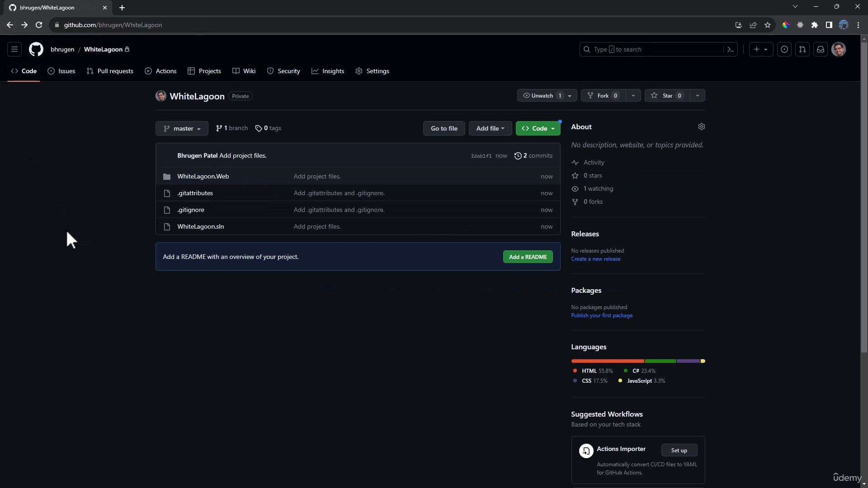View the 2 commits history link
The width and height of the screenshot is (868, 488).
click(533, 155)
